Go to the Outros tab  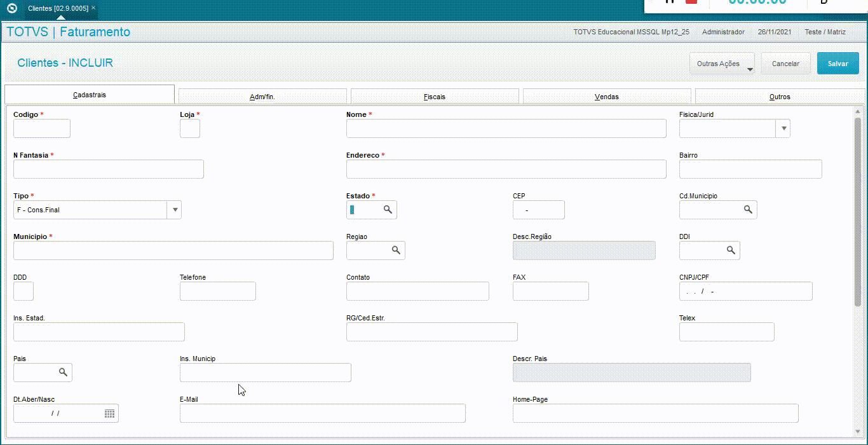tap(780, 97)
